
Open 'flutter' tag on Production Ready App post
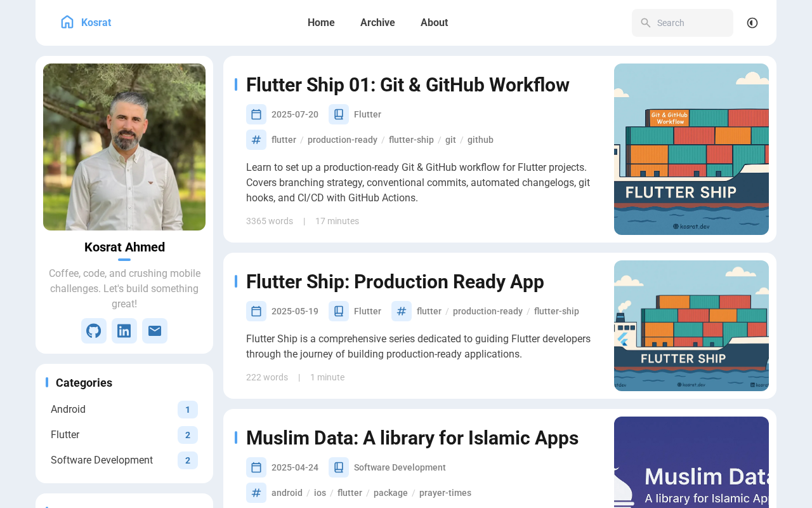429,311
